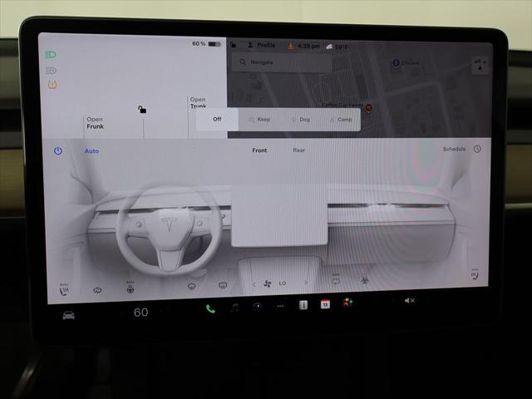Tap the 4:38 pm clock

tap(308, 47)
